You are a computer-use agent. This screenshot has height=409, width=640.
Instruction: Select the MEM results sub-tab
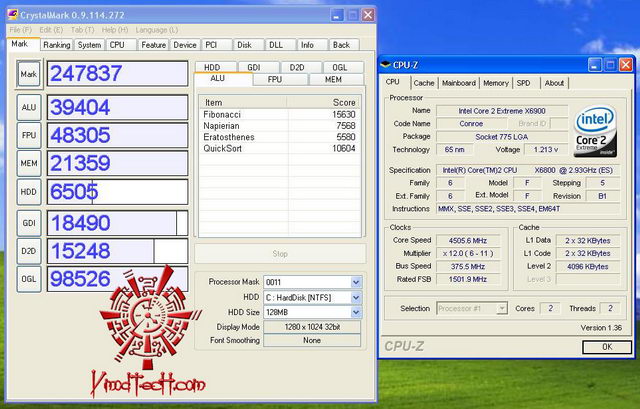336,80
